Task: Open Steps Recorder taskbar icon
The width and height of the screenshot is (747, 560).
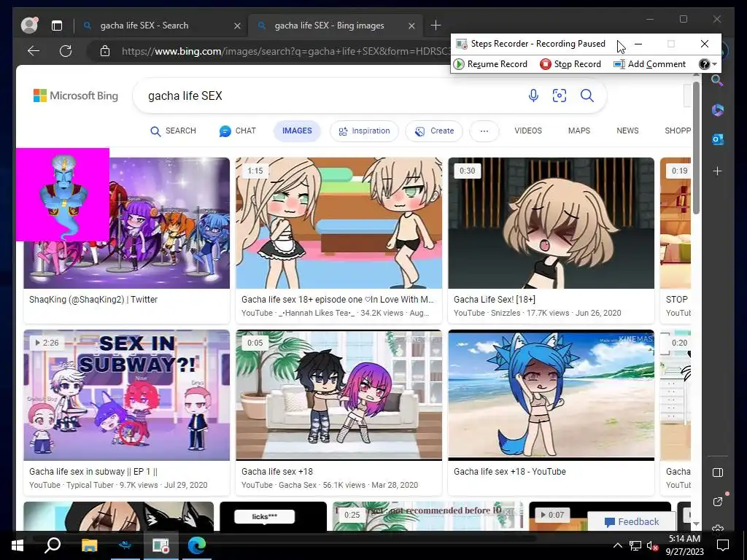Action: click(160, 545)
